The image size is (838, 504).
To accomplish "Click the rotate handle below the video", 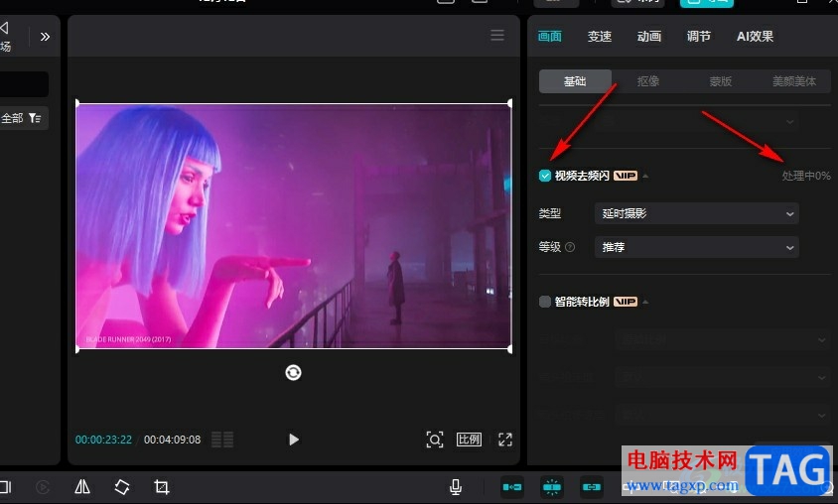I will coord(293,372).
